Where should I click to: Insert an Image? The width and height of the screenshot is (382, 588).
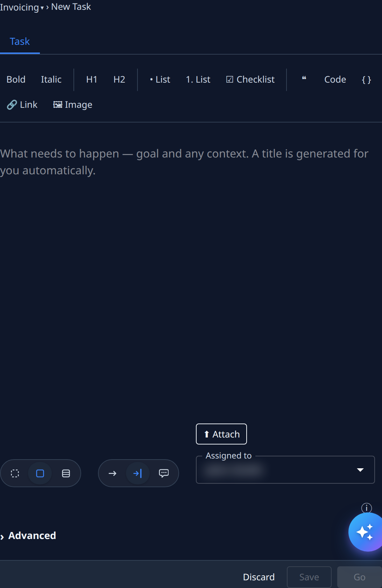click(73, 105)
